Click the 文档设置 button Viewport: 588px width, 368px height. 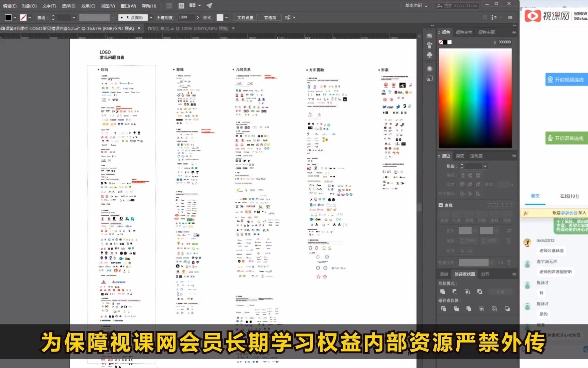click(245, 17)
